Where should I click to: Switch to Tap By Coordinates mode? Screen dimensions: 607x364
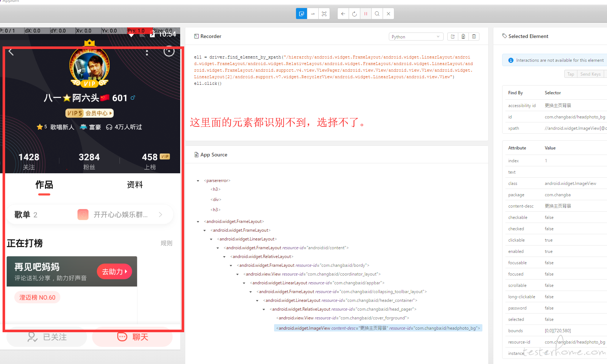click(x=324, y=14)
